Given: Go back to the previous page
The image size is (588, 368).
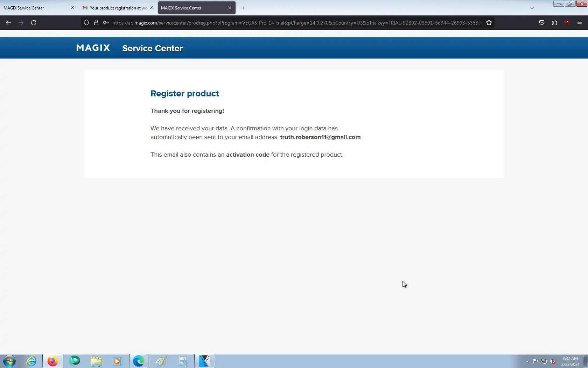Looking at the screenshot, I should tap(8, 22).
